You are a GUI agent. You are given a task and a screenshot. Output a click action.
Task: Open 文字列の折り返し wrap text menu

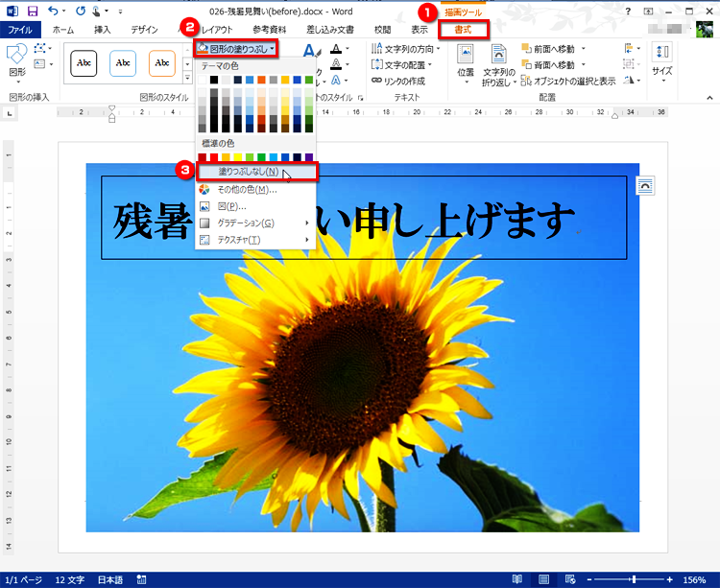click(498, 65)
